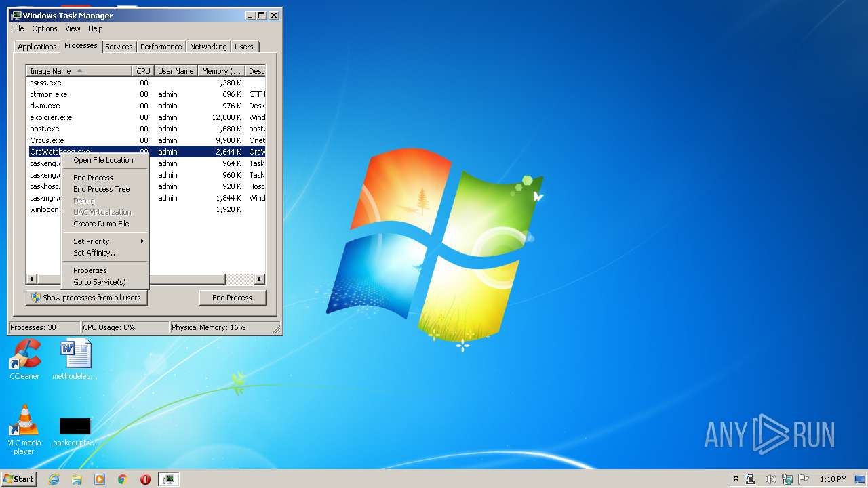Click the horizontal scrollbar thumb

point(131,279)
